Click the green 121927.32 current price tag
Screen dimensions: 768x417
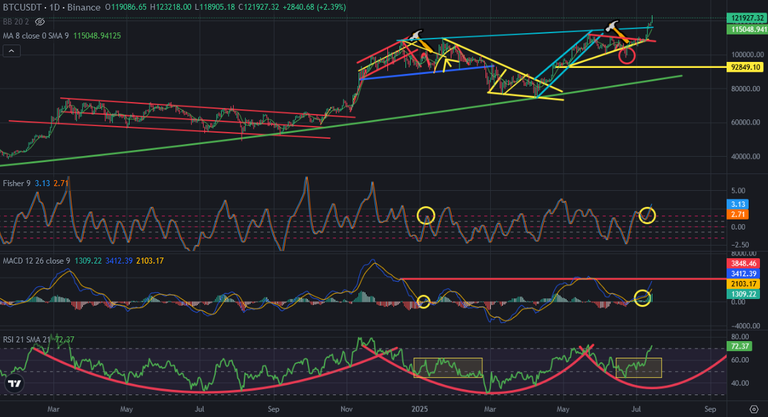[747, 18]
